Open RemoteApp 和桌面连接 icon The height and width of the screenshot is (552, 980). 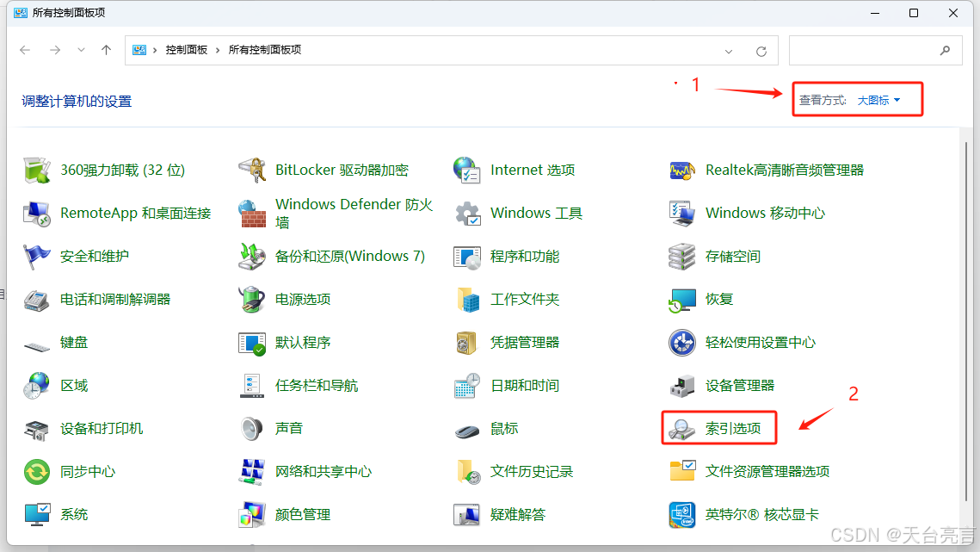point(37,214)
